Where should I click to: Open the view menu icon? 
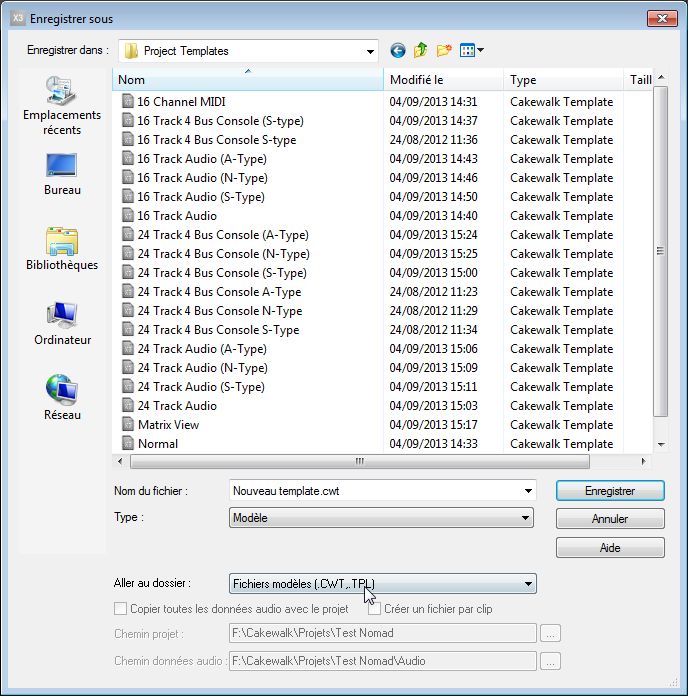click(472, 51)
